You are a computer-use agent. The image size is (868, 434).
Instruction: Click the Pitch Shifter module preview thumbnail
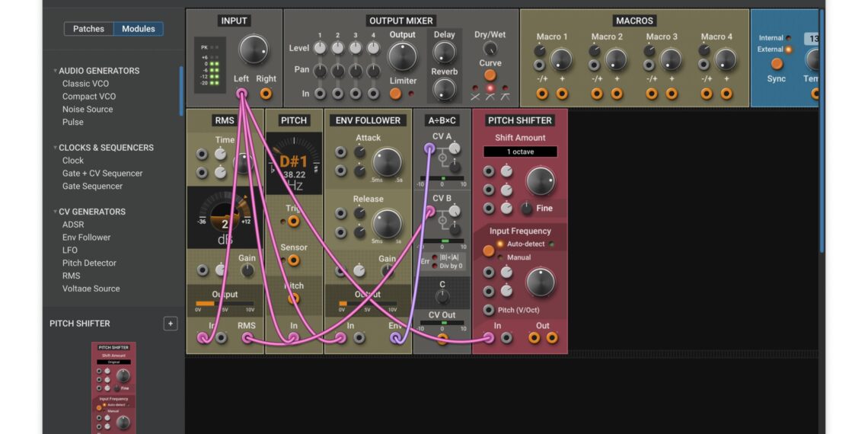click(x=113, y=387)
